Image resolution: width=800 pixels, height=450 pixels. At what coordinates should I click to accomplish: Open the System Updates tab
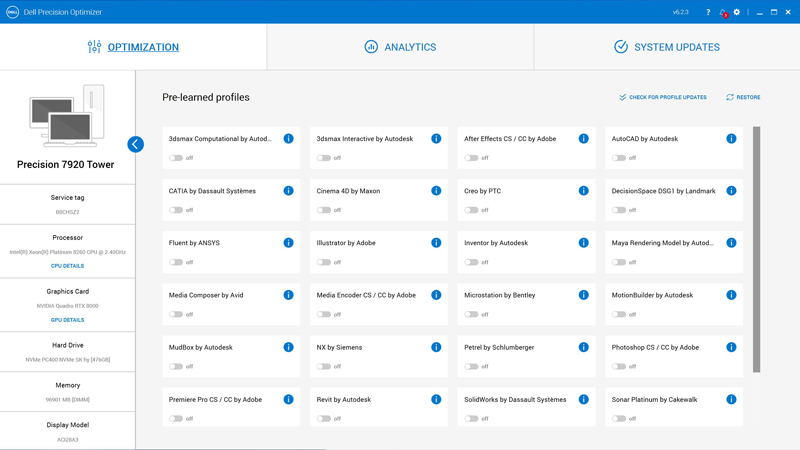click(x=666, y=47)
